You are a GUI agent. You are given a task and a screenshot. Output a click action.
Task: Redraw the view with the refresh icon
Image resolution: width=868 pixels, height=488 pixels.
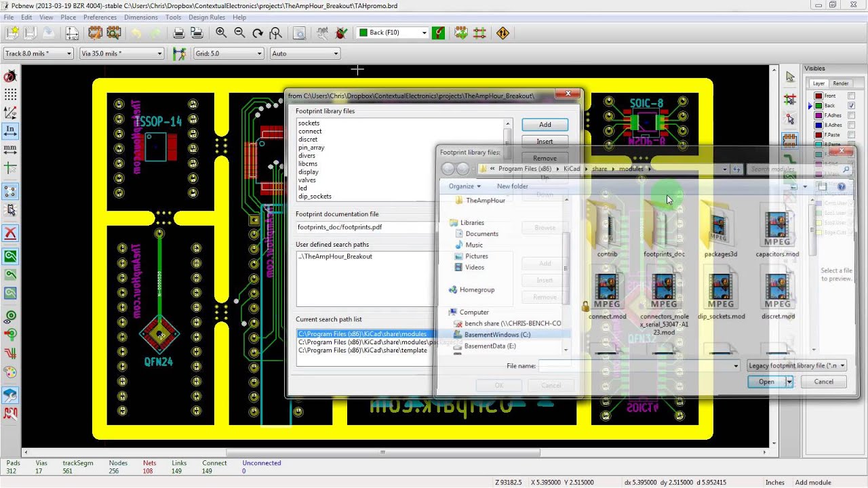point(258,33)
